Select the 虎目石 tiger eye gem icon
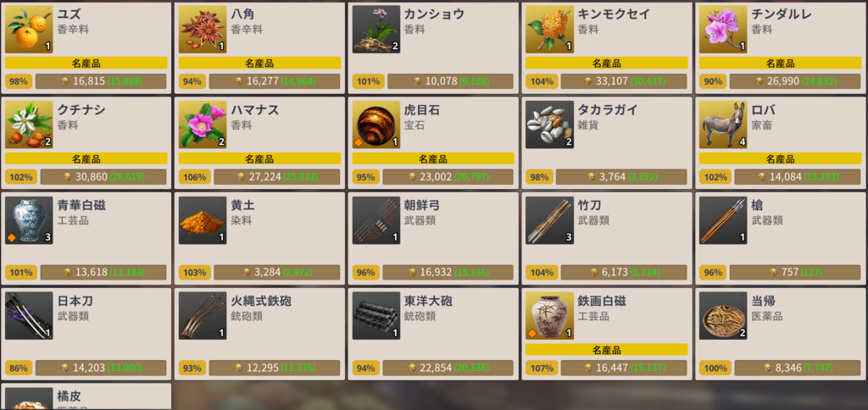868x410 pixels. (x=376, y=125)
